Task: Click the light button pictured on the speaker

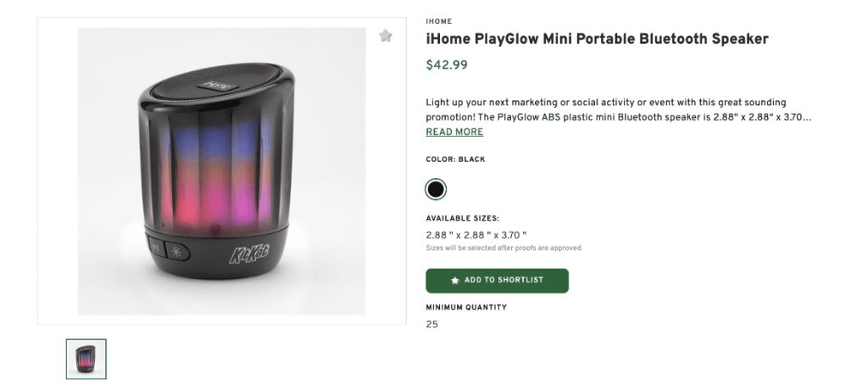Action: [x=176, y=250]
